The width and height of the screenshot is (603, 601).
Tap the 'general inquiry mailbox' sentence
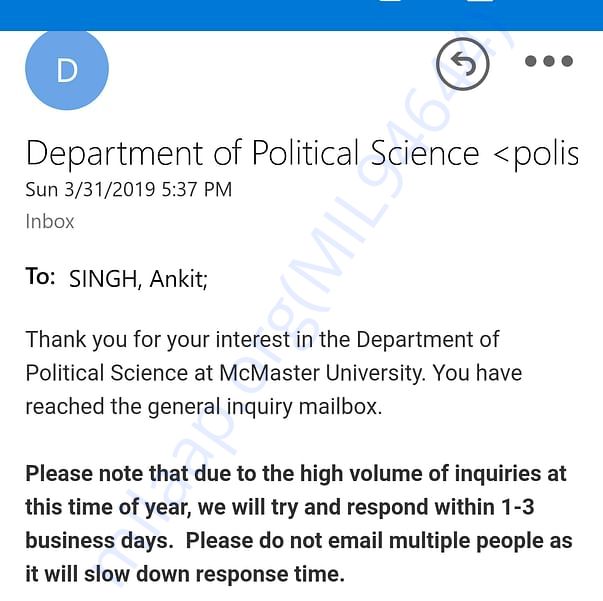coord(204,406)
